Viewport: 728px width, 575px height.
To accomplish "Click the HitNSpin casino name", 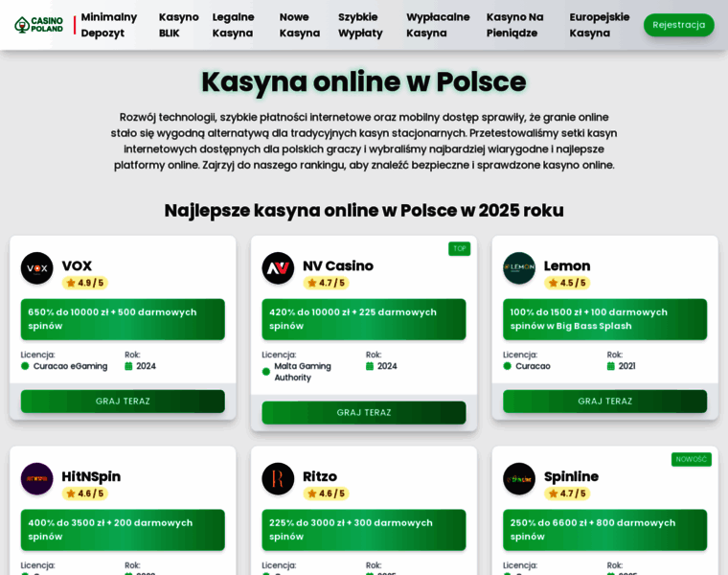I will click(91, 476).
